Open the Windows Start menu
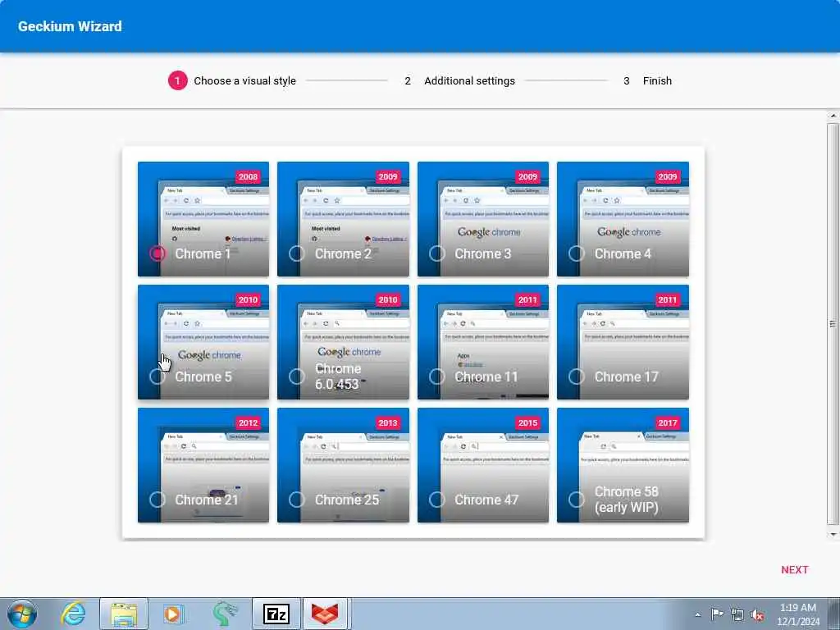 click(x=22, y=614)
